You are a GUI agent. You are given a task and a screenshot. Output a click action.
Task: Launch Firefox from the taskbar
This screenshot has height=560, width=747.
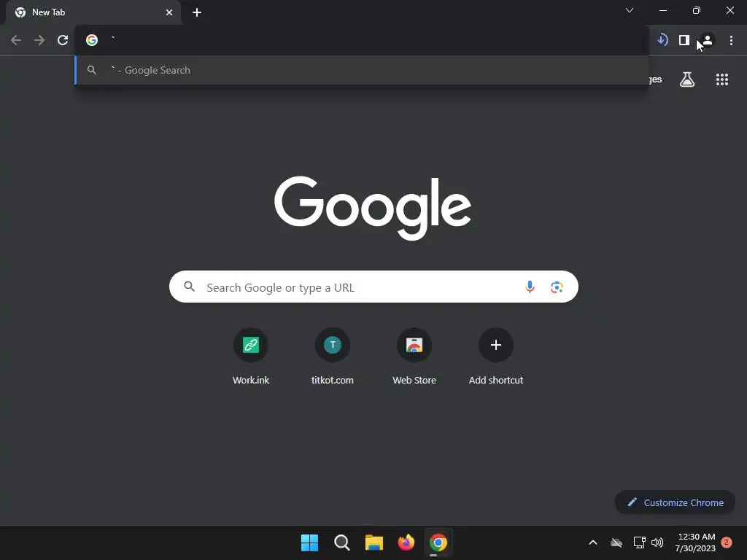click(406, 542)
